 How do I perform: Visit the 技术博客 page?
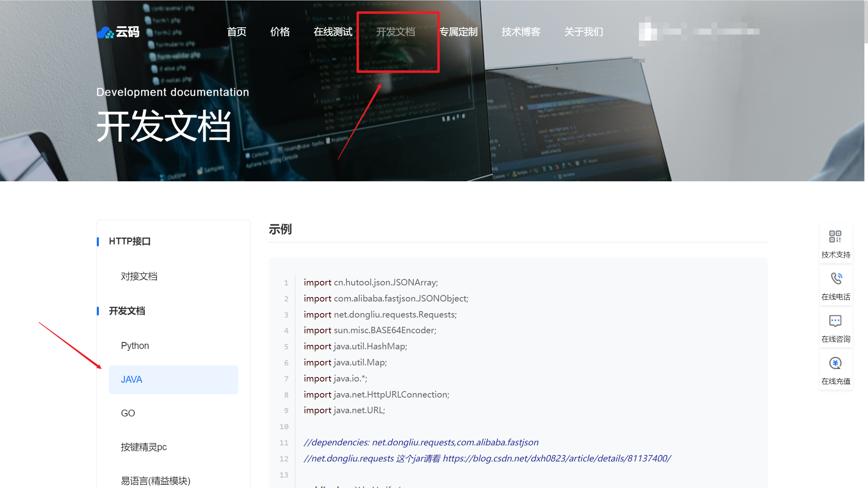(521, 32)
